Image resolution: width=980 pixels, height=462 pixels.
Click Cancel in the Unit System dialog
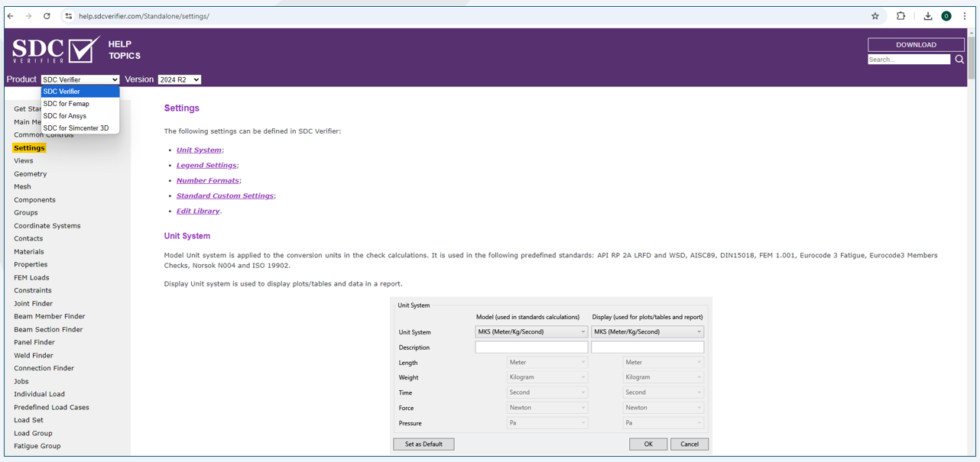pyautogui.click(x=690, y=444)
